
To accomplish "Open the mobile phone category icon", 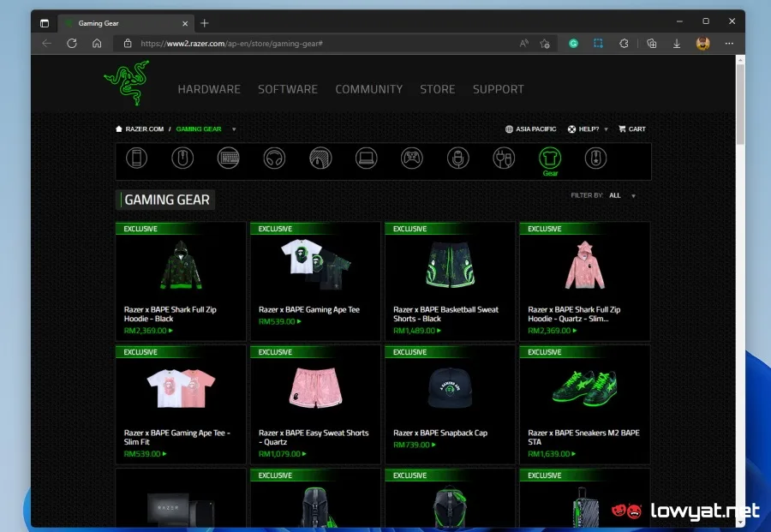I will pyautogui.click(x=137, y=158).
